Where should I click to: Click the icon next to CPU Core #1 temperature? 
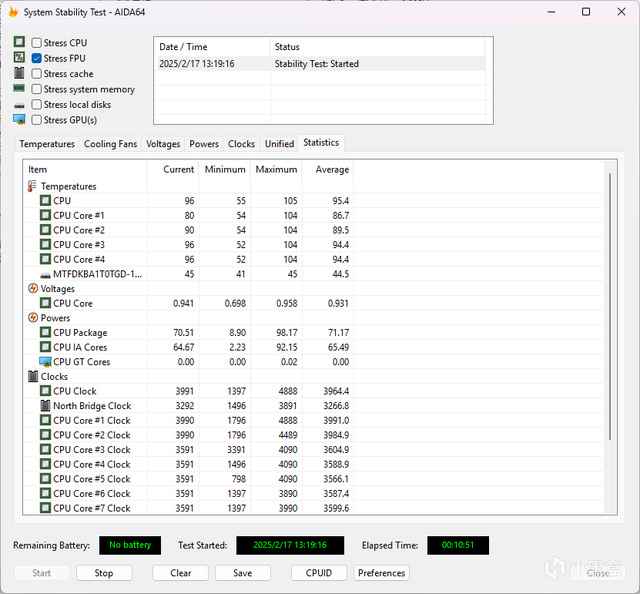click(45, 215)
